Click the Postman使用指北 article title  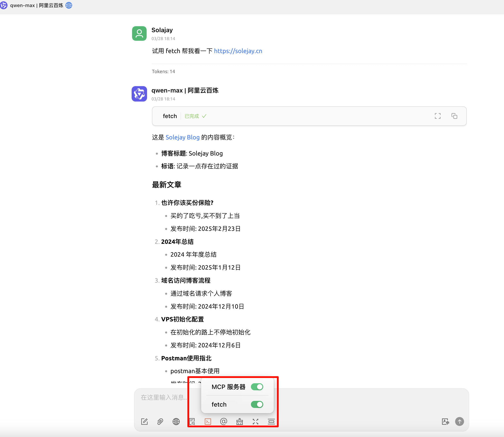[x=186, y=358]
